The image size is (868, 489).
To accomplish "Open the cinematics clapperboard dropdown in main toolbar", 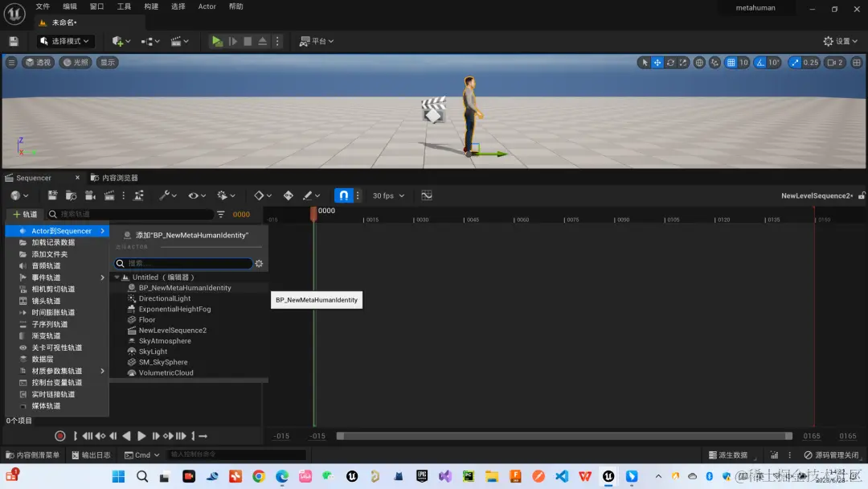I will click(179, 41).
